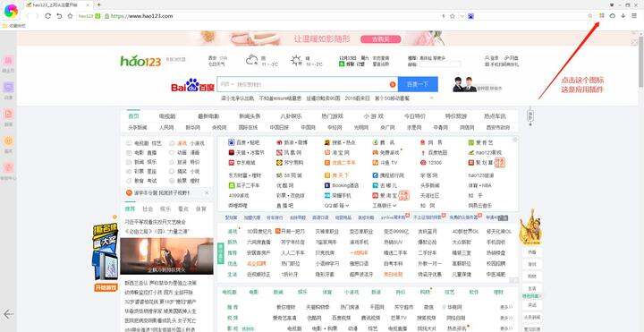Select the 推荐 news tab

(x=131, y=209)
